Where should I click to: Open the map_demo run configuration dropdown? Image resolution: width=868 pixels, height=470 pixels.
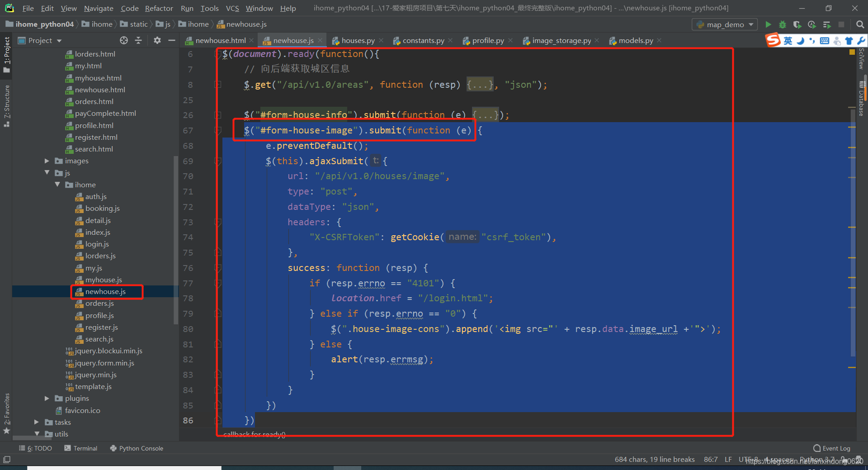tap(725, 24)
